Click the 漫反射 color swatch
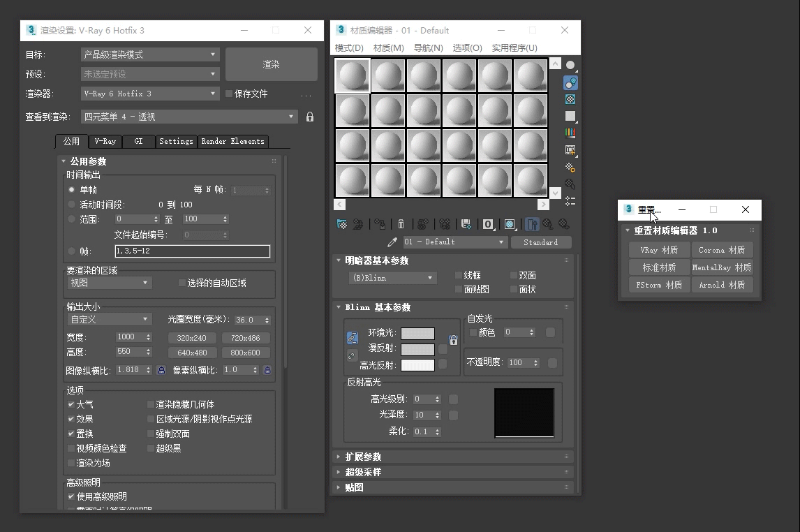 coord(417,349)
